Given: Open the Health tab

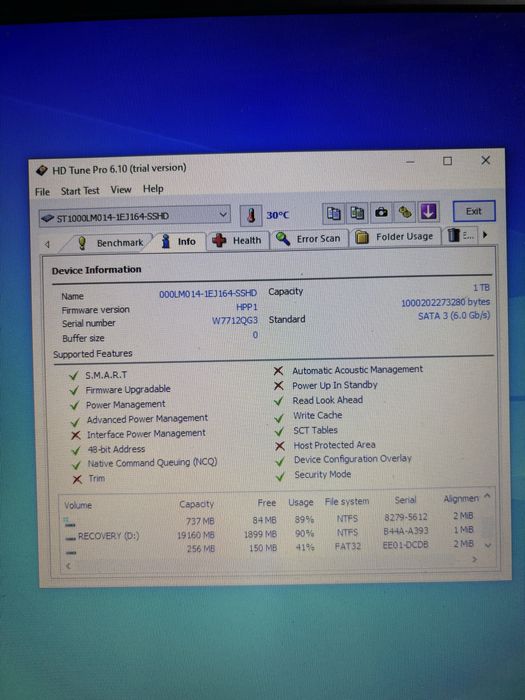Looking at the screenshot, I should click(x=238, y=240).
